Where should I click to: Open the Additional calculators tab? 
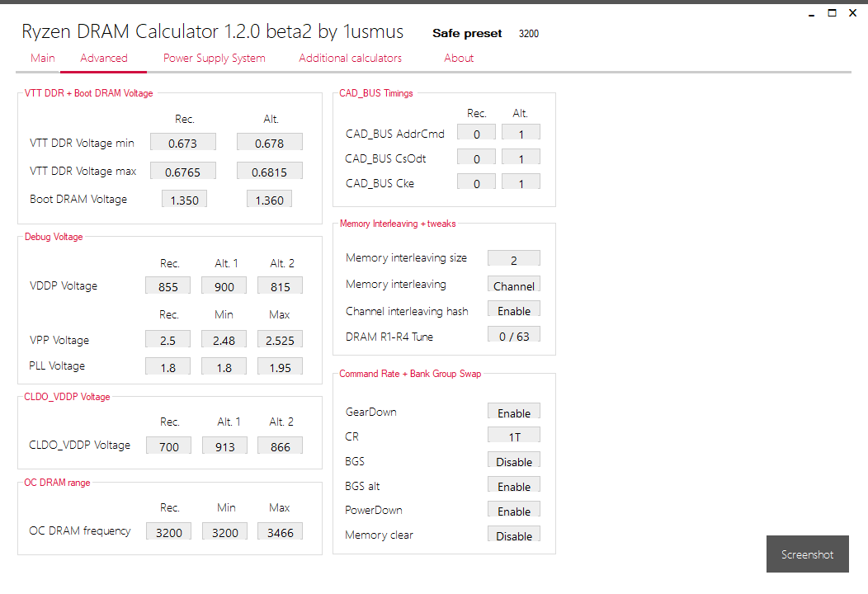point(351,58)
